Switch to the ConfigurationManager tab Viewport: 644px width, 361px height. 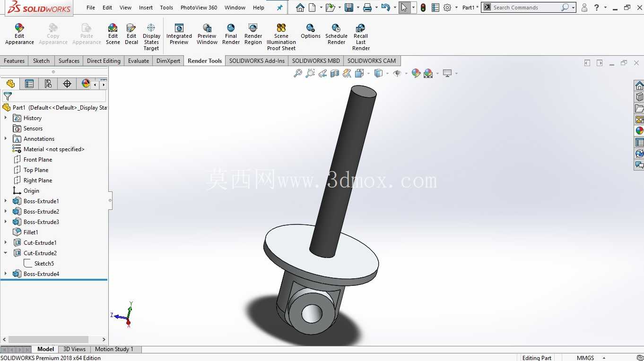click(x=48, y=84)
